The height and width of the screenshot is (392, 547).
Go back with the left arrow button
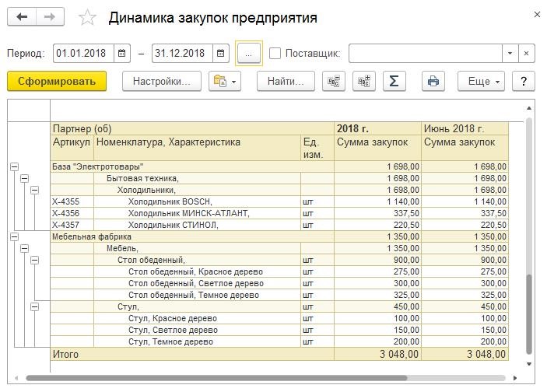pyautogui.click(x=22, y=17)
